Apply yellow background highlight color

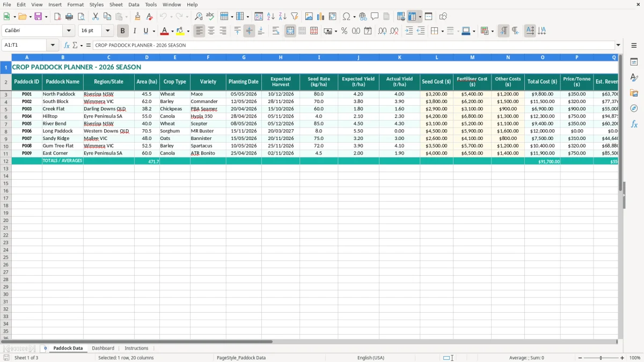click(180, 31)
